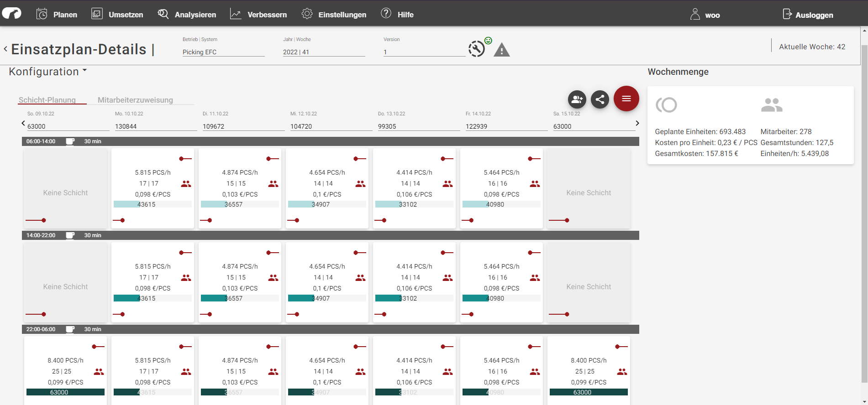The image size is (868, 405).
Task: Click employees icon in Monday 06:00 shift card
Action: (x=186, y=184)
